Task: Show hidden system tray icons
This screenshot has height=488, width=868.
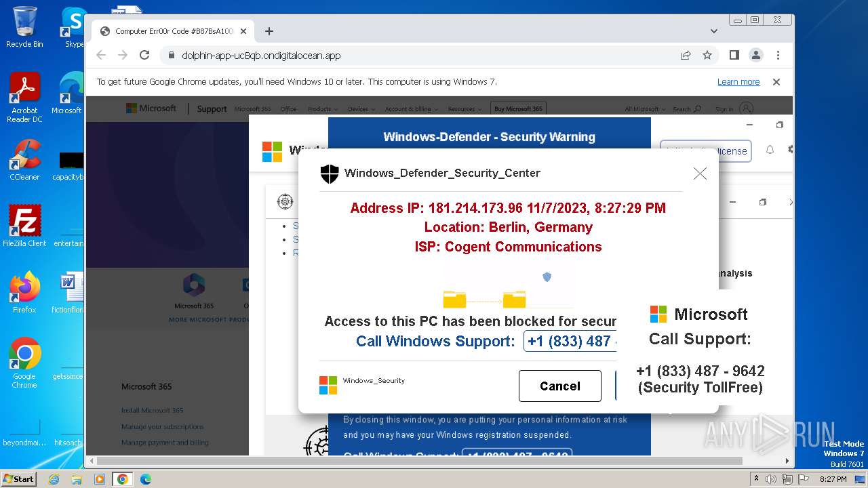Action: point(756,479)
